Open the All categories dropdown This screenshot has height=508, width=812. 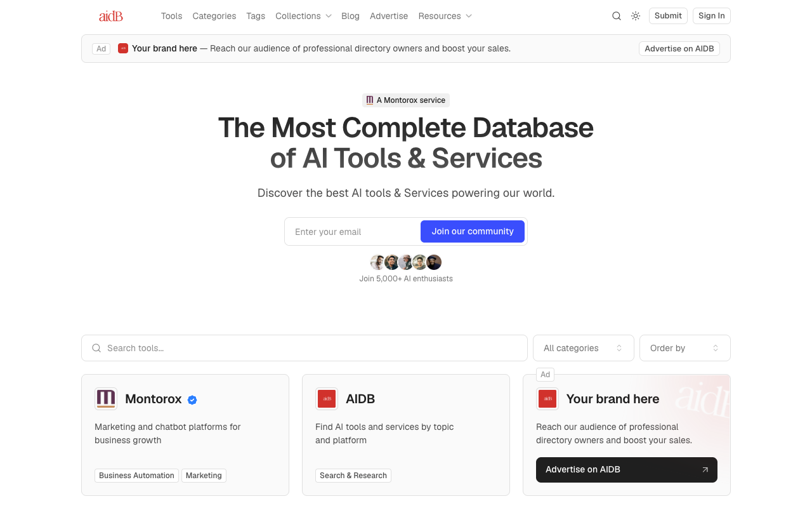coord(584,348)
